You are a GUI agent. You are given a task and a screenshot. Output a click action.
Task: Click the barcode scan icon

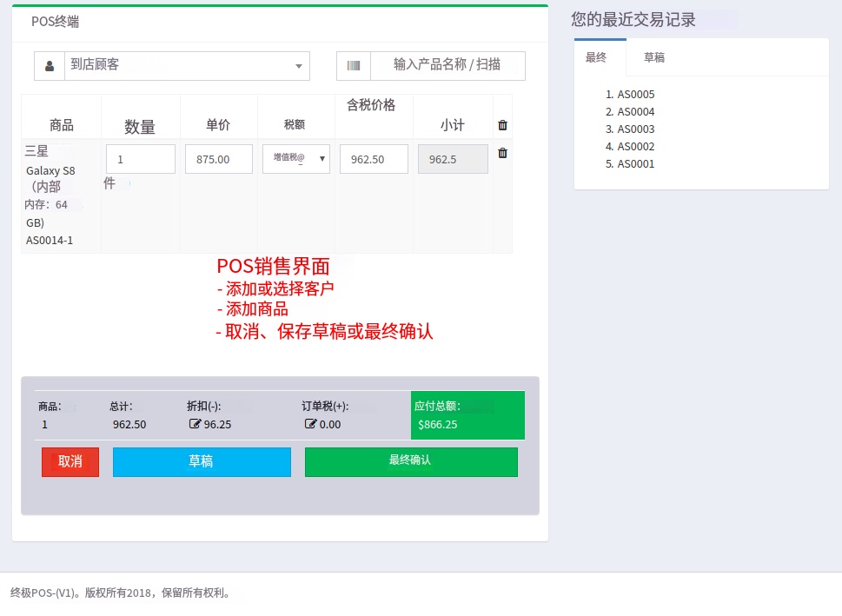tap(354, 65)
